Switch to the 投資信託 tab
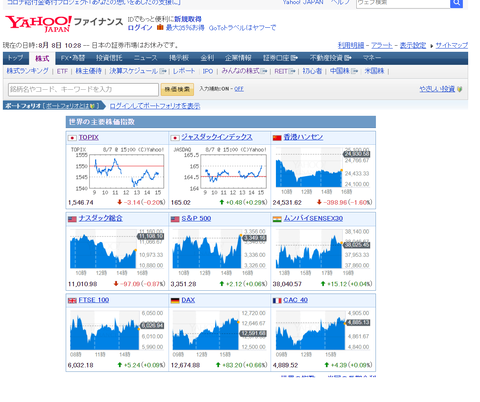480x402 pixels. pyautogui.click(x=109, y=58)
